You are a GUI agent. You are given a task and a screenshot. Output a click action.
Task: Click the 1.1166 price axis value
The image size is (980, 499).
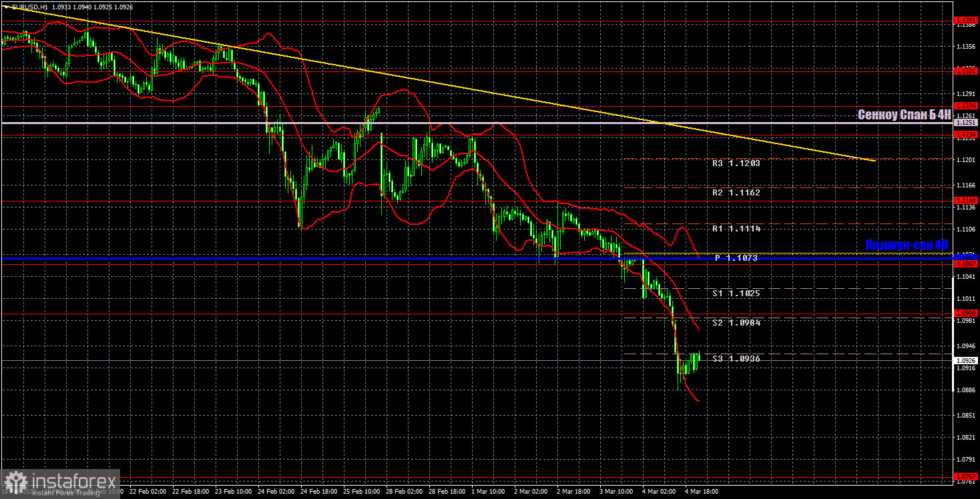(x=967, y=185)
